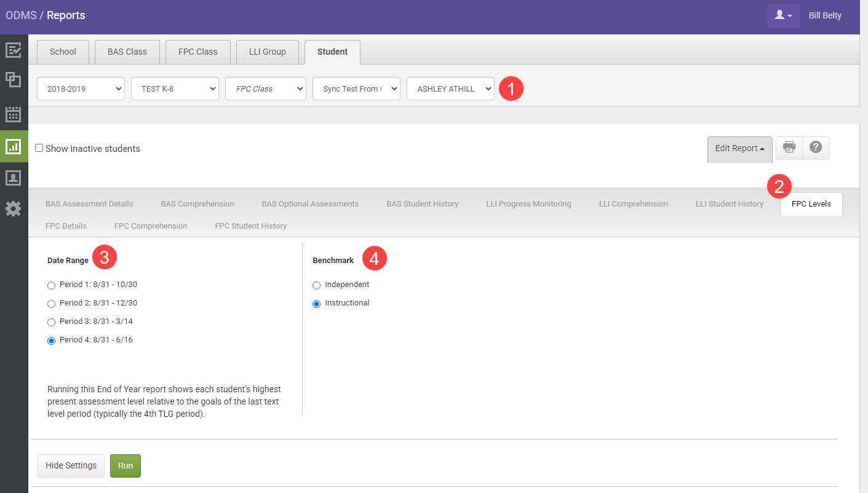Click the overlapping squares sidebar icon
The width and height of the screenshot is (868, 493).
(x=14, y=79)
